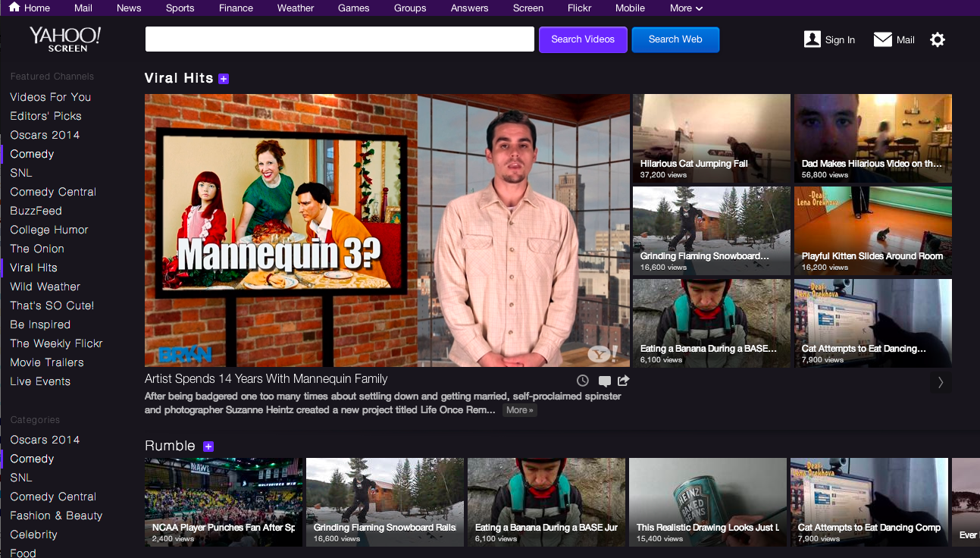Open Playful Kitten Slides Around Room video
980x558 pixels.
pos(873,231)
